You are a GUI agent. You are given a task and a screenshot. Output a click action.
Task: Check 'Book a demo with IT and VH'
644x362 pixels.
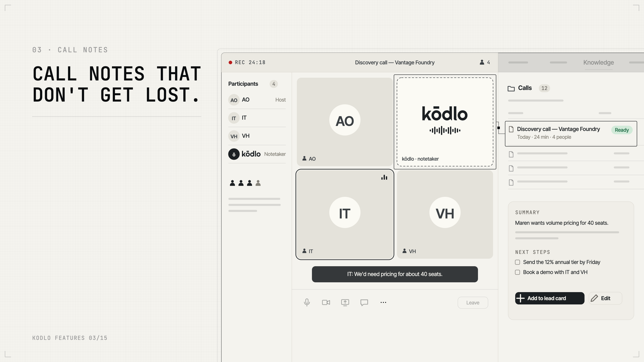pos(517,272)
